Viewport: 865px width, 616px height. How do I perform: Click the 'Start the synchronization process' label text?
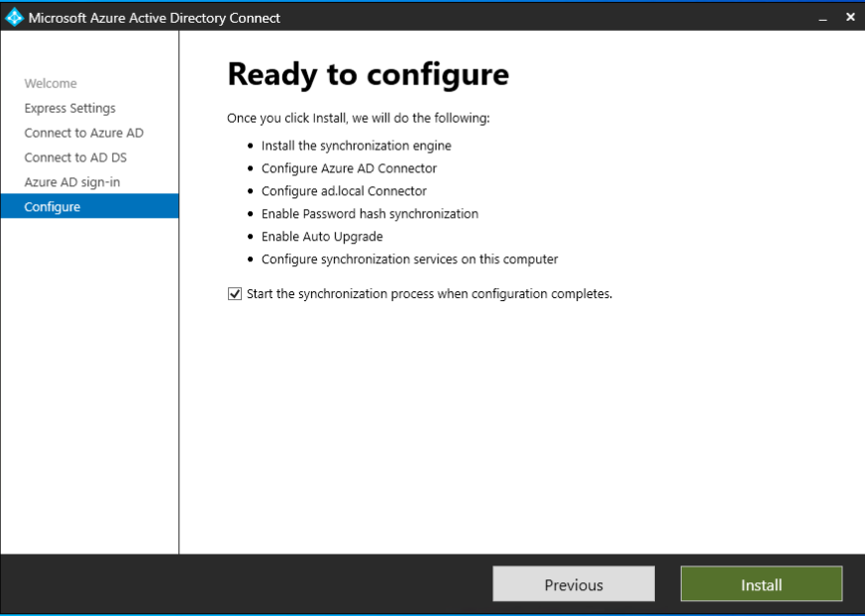coord(428,293)
